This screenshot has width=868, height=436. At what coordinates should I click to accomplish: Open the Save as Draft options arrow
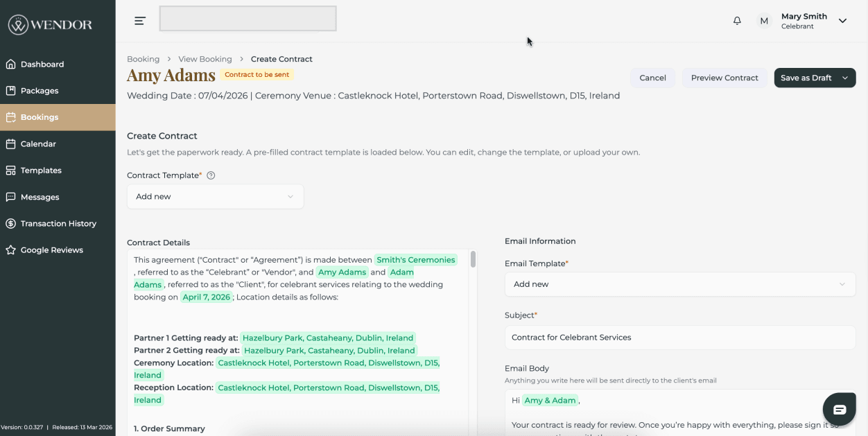[844, 78]
